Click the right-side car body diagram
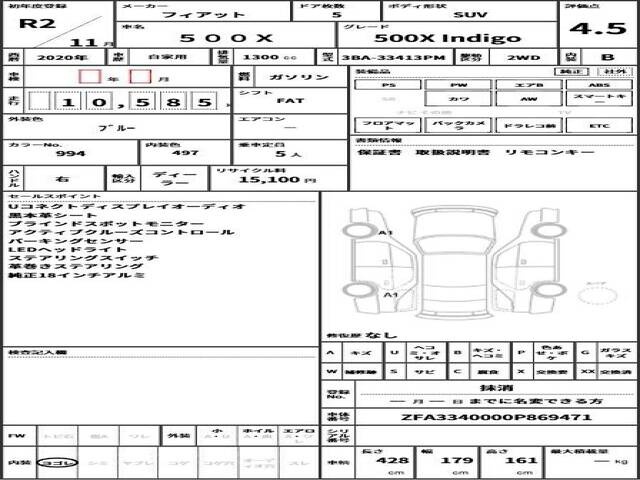 coord(527,257)
